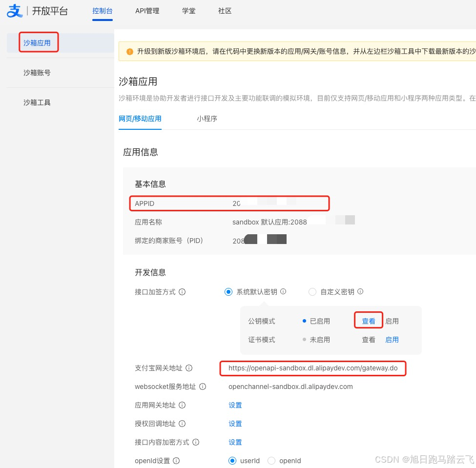Click the sandbox 默认应用:2088 app name value
Screen dimensions: 476x468
[x=269, y=222]
